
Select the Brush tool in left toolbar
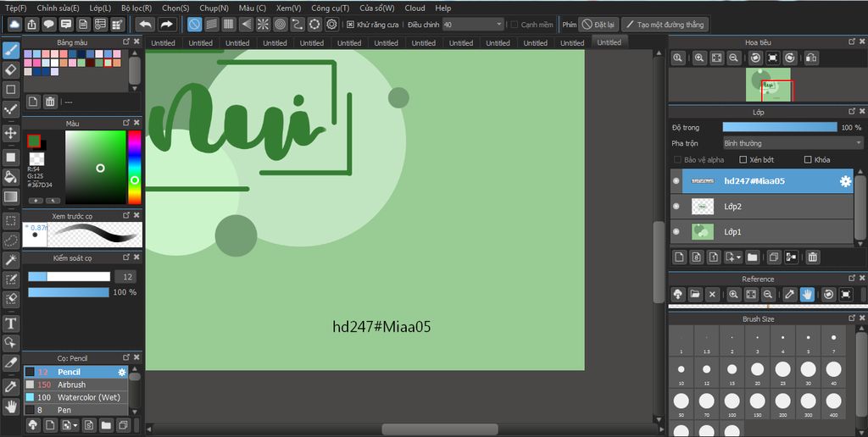10,51
